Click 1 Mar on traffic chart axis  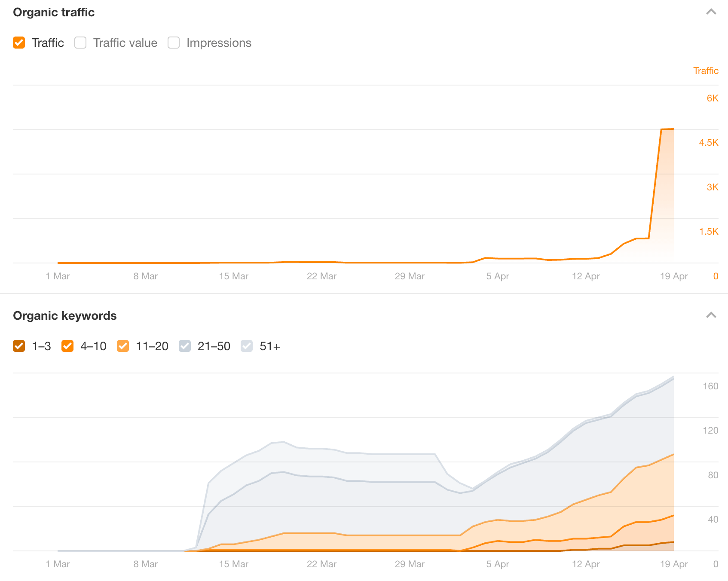pos(58,276)
